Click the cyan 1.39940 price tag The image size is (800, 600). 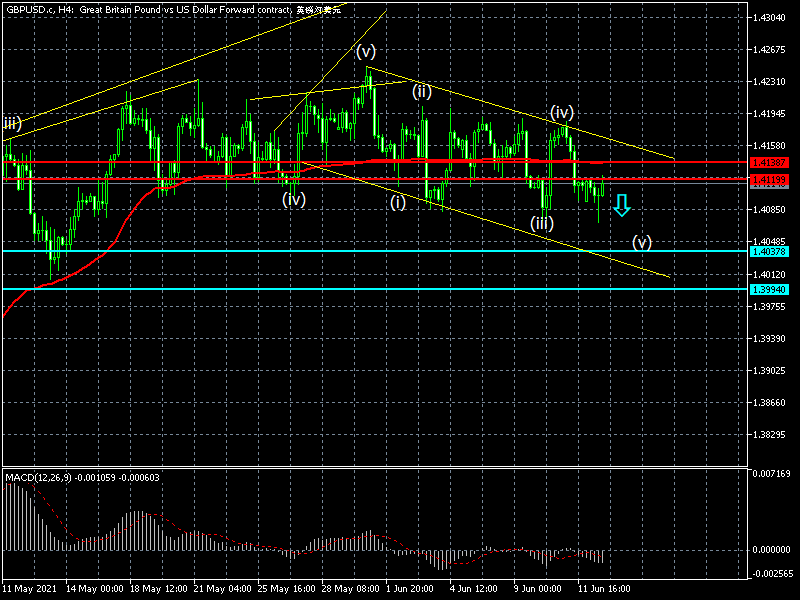pos(771,289)
